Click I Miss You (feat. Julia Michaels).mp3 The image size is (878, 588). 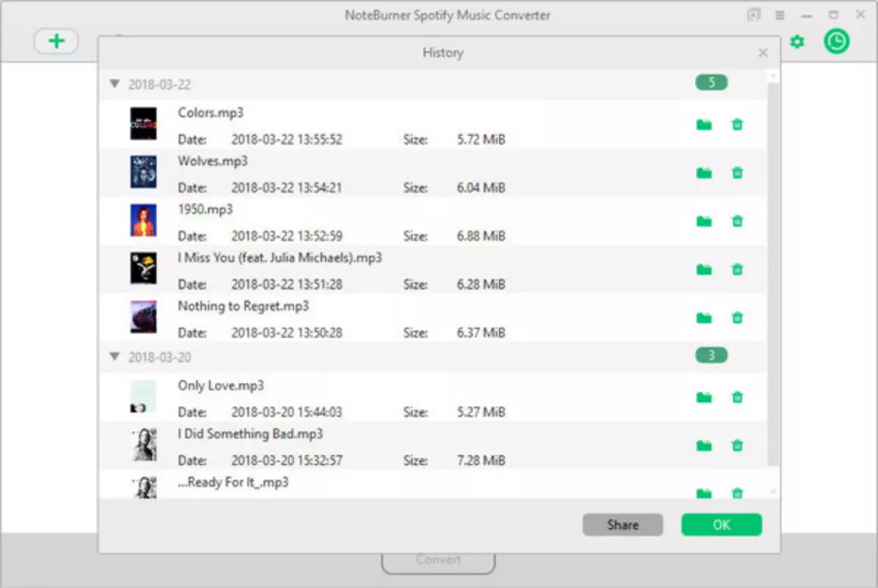[x=280, y=258]
